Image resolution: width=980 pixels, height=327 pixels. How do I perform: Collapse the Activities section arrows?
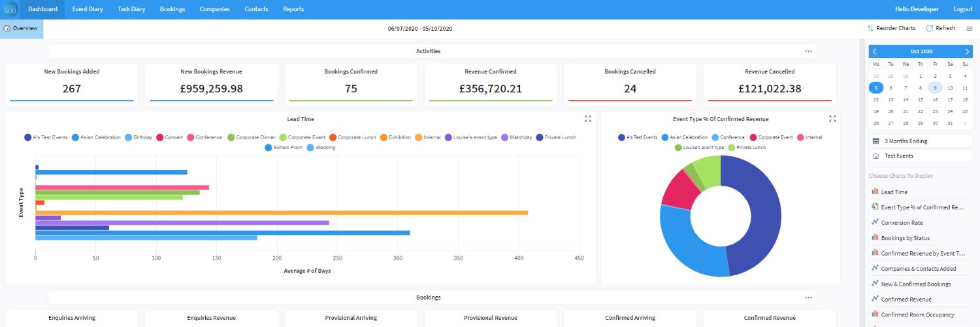tap(808, 51)
